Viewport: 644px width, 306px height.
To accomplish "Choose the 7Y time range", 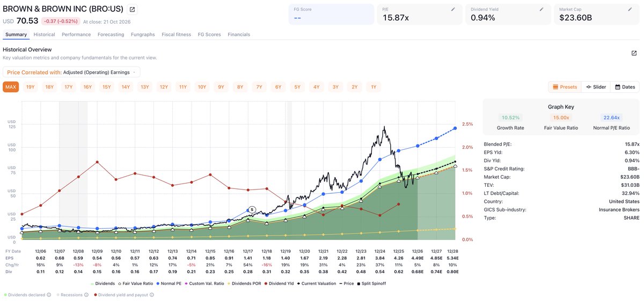I will click(259, 87).
